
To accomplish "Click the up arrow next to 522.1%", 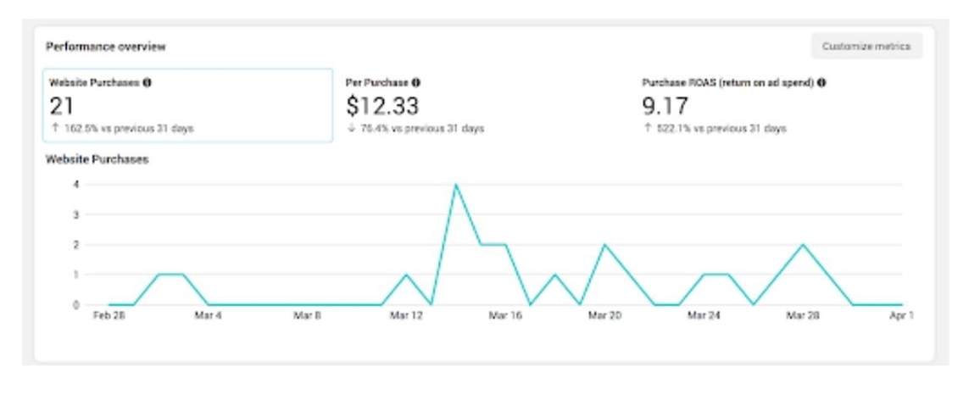I will [648, 128].
